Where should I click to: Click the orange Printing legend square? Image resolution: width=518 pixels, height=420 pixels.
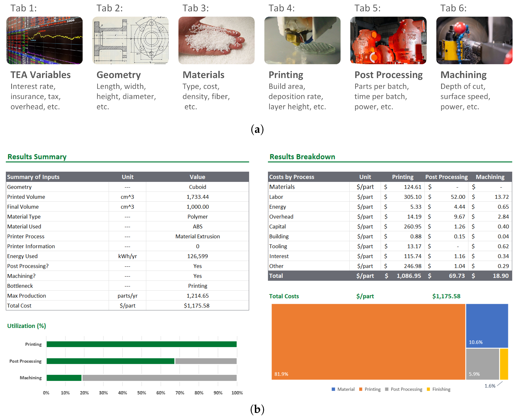click(x=361, y=389)
